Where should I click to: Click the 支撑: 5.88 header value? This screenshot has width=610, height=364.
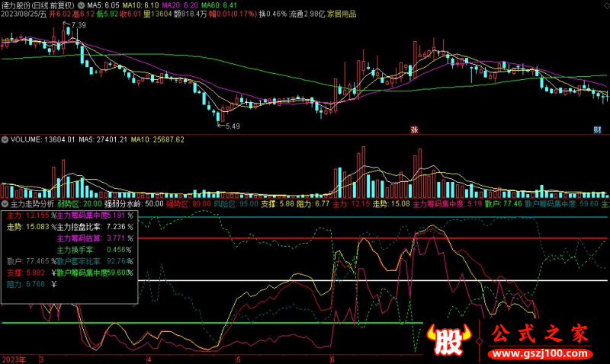(x=278, y=204)
